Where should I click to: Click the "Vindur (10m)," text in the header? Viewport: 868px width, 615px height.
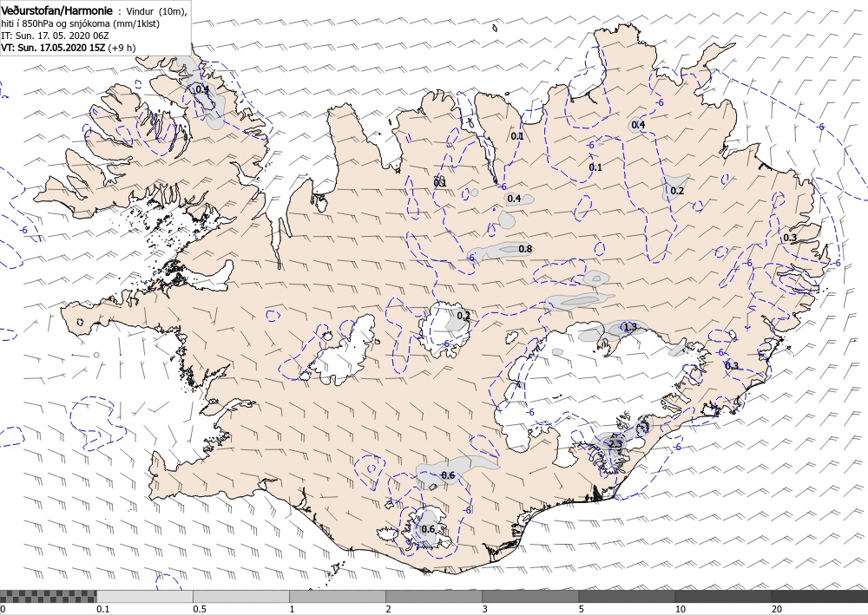(156, 11)
